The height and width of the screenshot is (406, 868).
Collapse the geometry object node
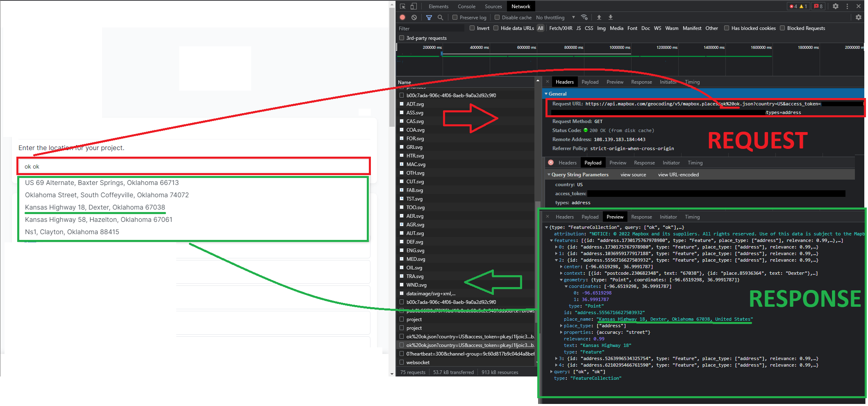tap(561, 280)
